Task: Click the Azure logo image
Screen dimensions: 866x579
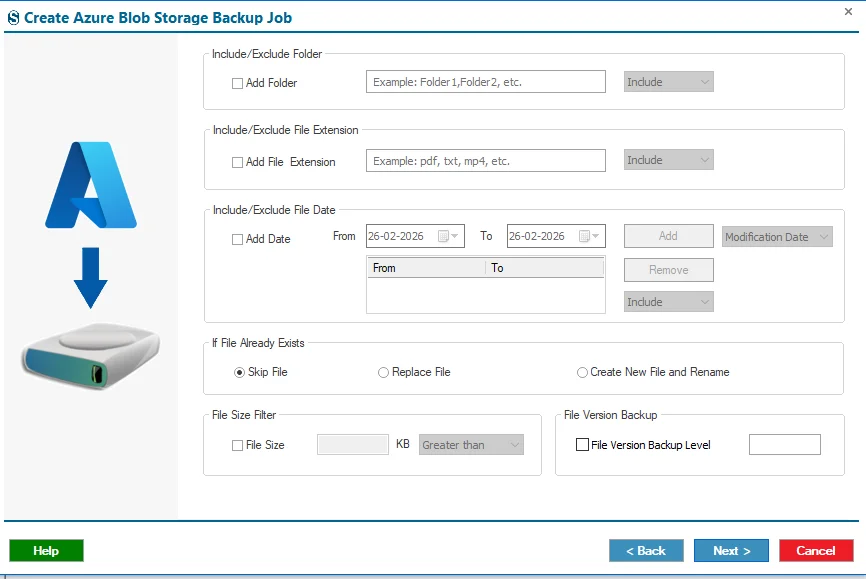Action: (x=91, y=185)
